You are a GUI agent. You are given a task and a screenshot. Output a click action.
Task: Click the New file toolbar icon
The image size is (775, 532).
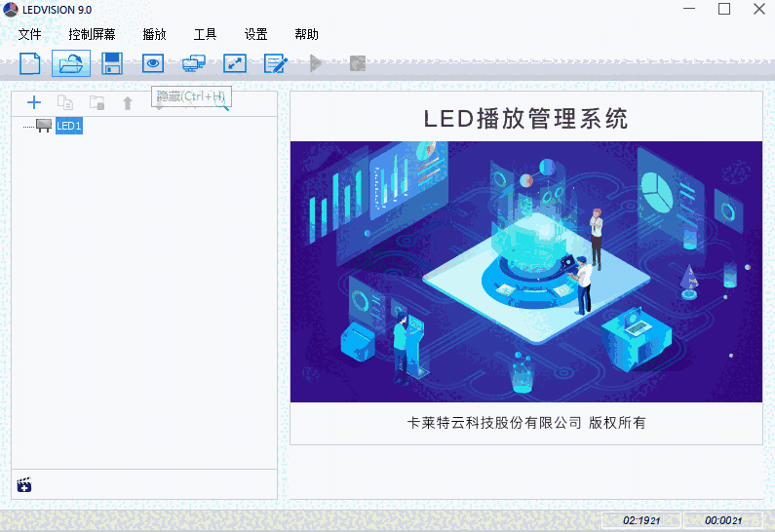click(30, 63)
